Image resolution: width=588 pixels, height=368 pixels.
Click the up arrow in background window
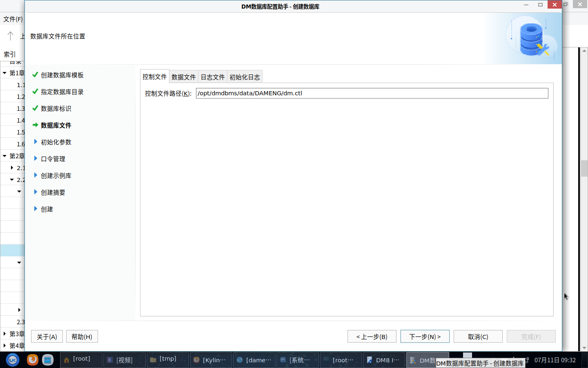click(11, 36)
